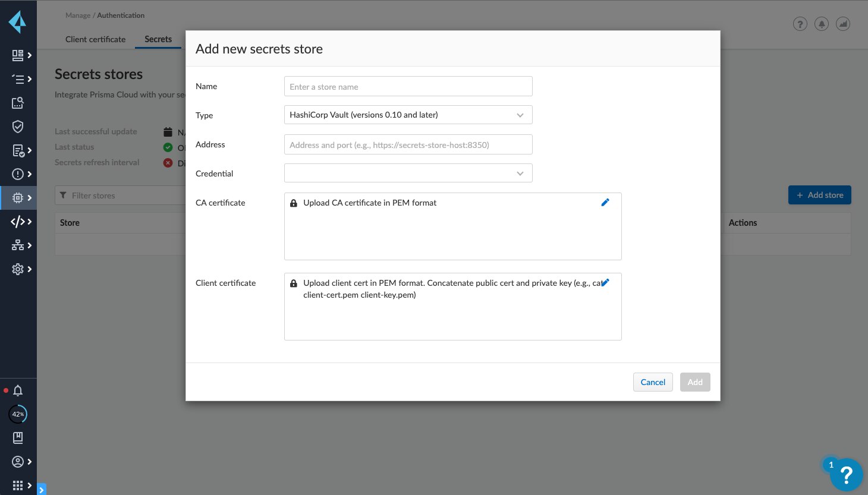Open the dashboard icon in sidebar

(18, 55)
